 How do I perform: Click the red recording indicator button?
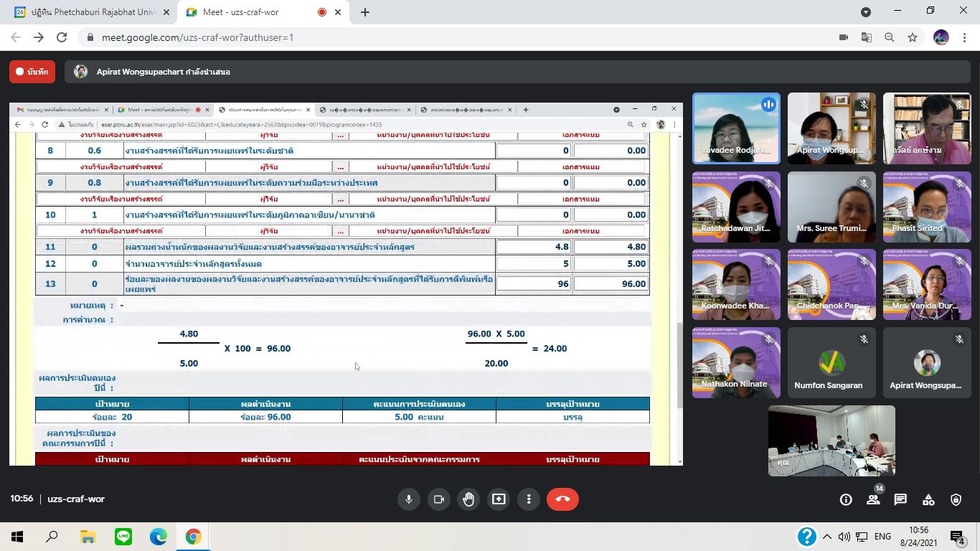[32, 72]
